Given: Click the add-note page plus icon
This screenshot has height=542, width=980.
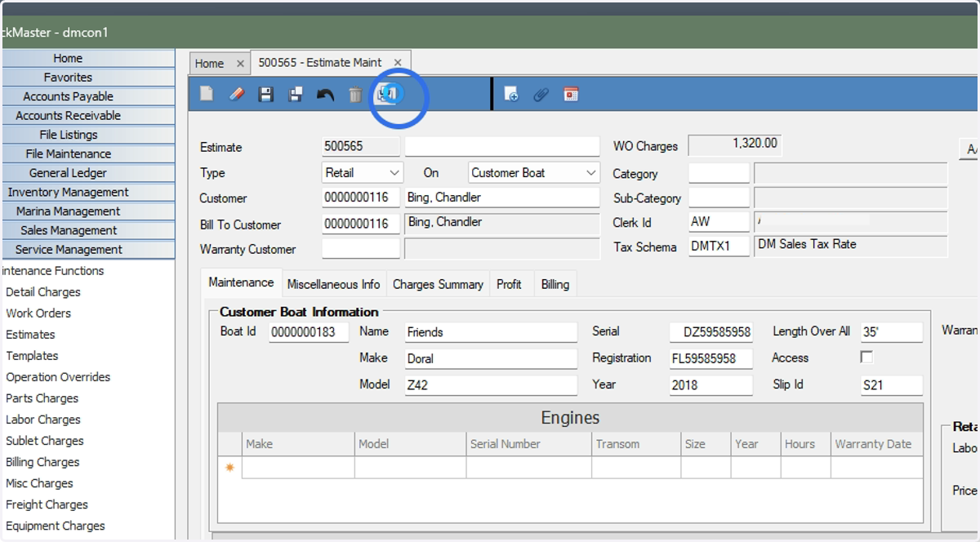Looking at the screenshot, I should [x=511, y=95].
